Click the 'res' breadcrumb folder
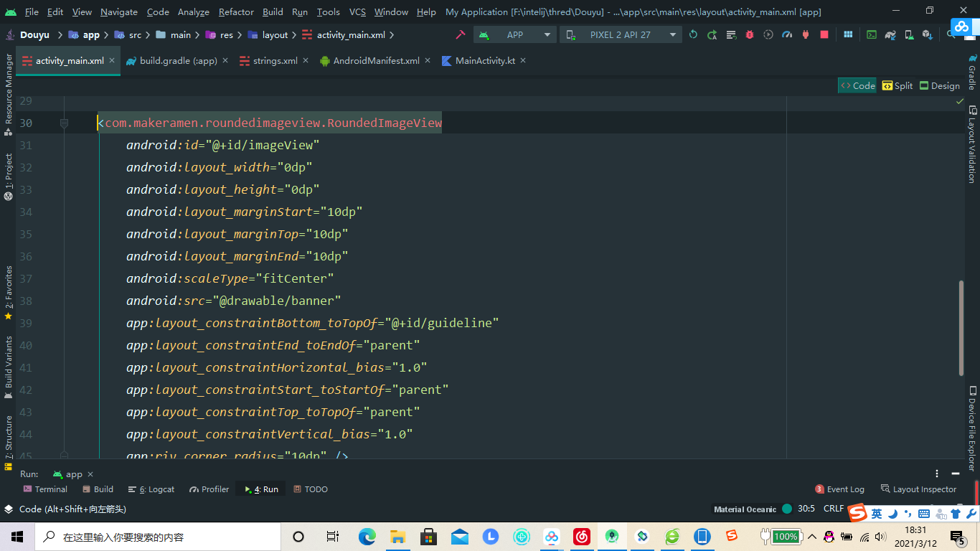This screenshot has width=980, height=551. [x=220, y=34]
